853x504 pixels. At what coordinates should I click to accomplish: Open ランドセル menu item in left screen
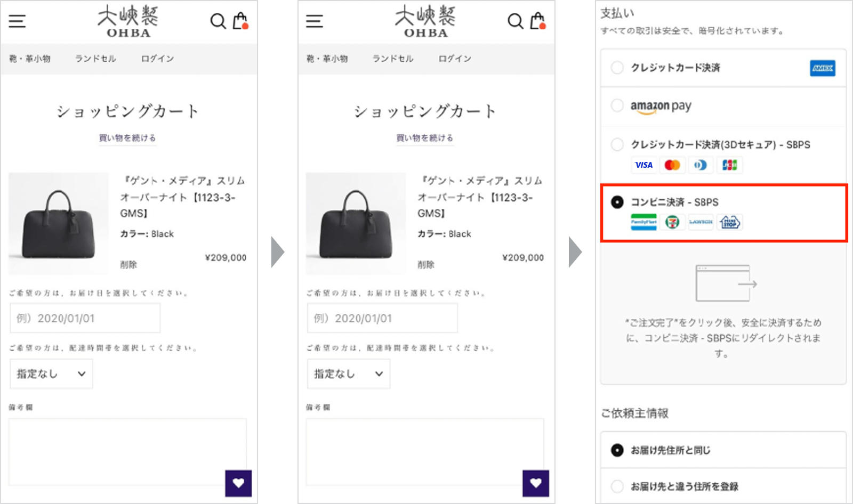coord(95,59)
